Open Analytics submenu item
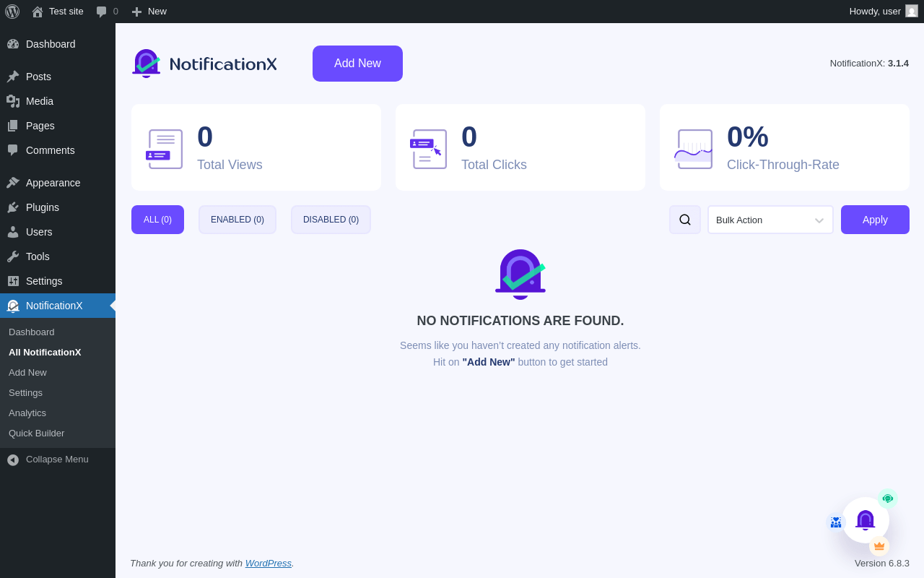The height and width of the screenshot is (578, 924). [58, 413]
